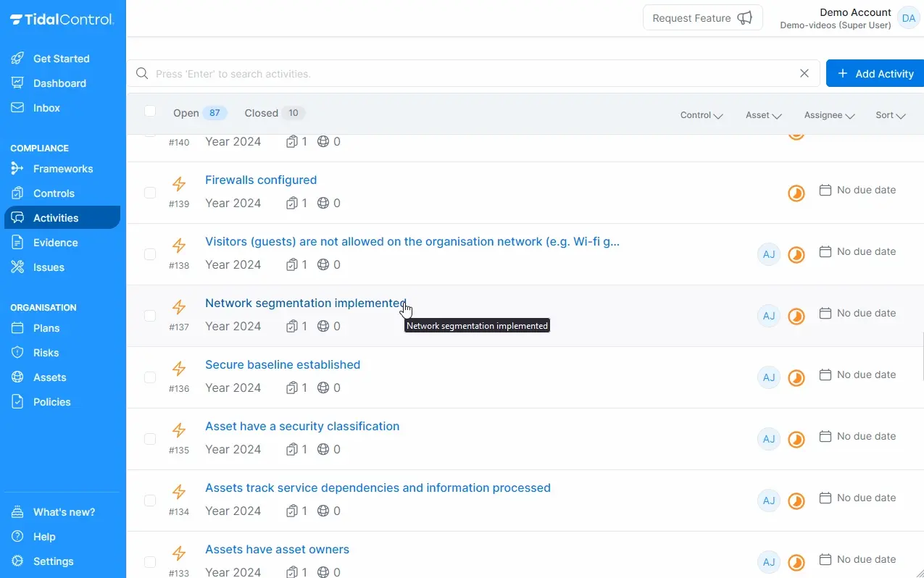Viewport: 924px width, 578px height.
Task: Check the Assets have asset owners checkbox
Action: pos(150,562)
